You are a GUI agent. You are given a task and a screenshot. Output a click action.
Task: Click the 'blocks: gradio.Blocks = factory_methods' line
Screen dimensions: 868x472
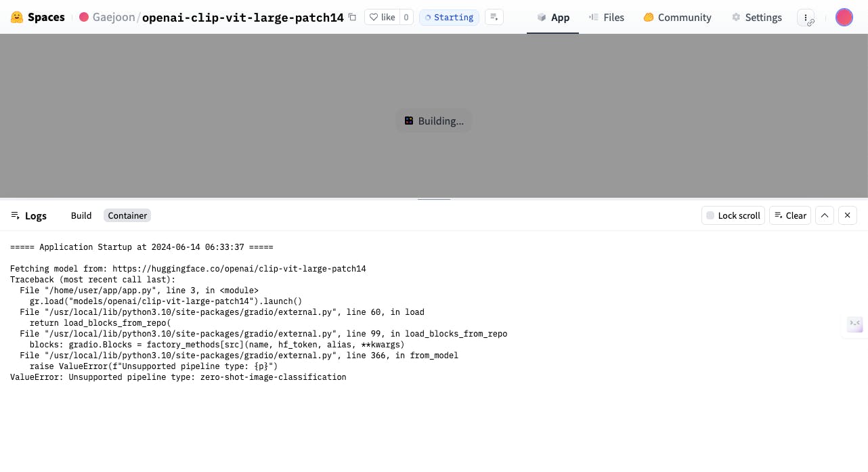point(217,345)
